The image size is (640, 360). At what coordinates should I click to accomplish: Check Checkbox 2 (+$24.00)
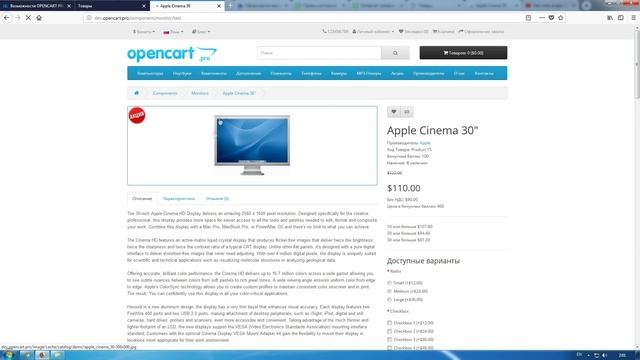(x=389, y=331)
